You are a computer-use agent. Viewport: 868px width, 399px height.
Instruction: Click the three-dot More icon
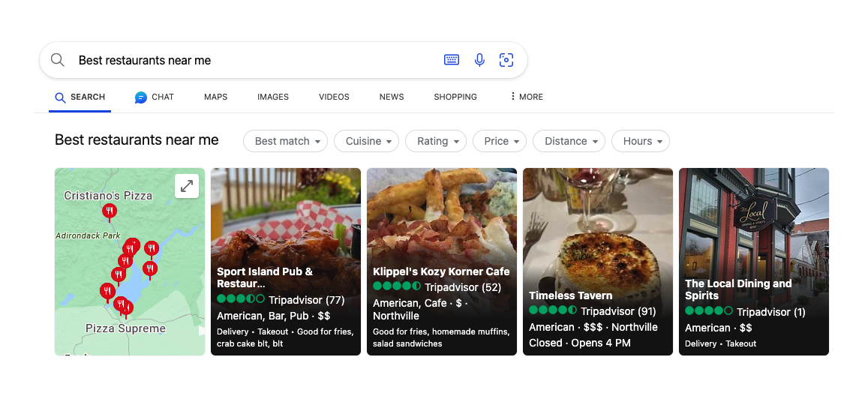point(512,96)
